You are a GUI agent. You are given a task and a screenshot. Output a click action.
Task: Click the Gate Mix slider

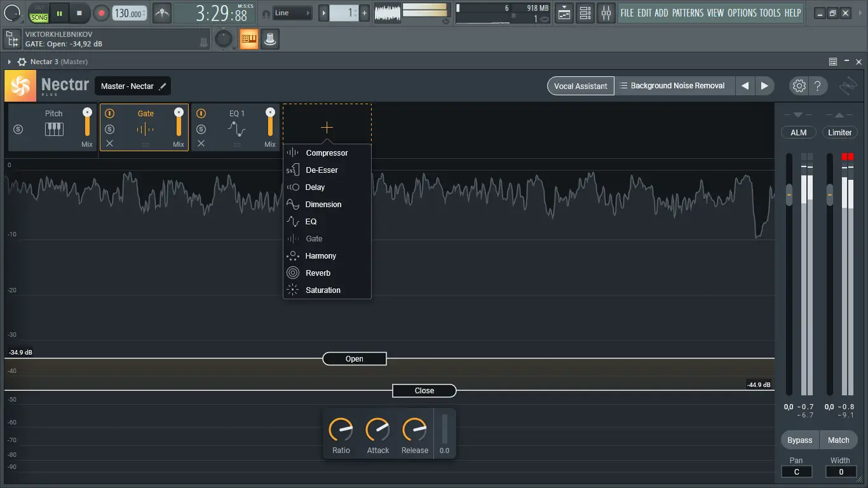pyautogui.click(x=179, y=124)
